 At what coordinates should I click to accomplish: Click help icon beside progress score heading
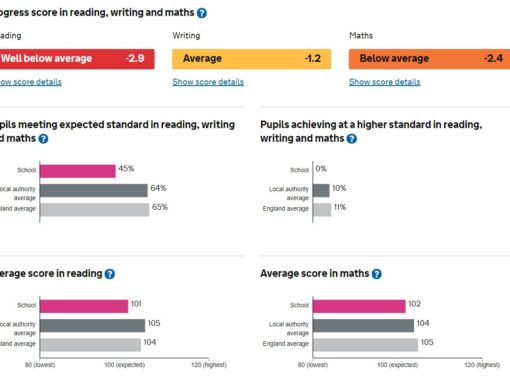click(202, 13)
